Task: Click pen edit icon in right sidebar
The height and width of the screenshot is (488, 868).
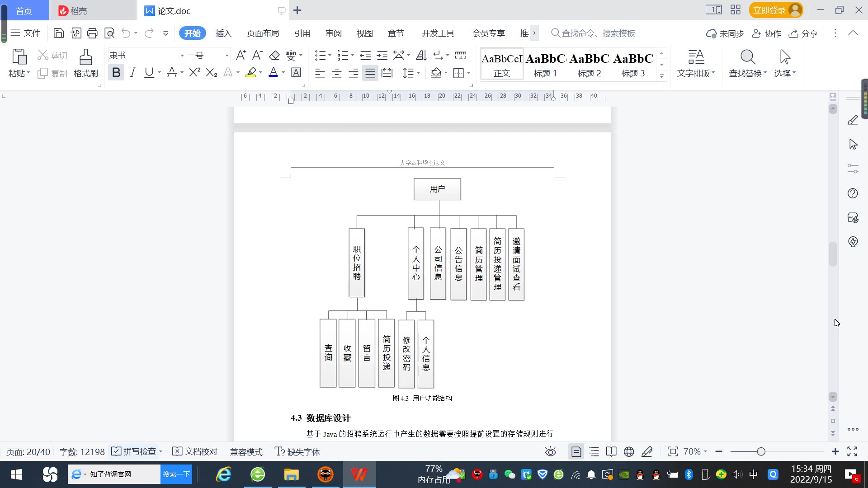Action: point(853,120)
